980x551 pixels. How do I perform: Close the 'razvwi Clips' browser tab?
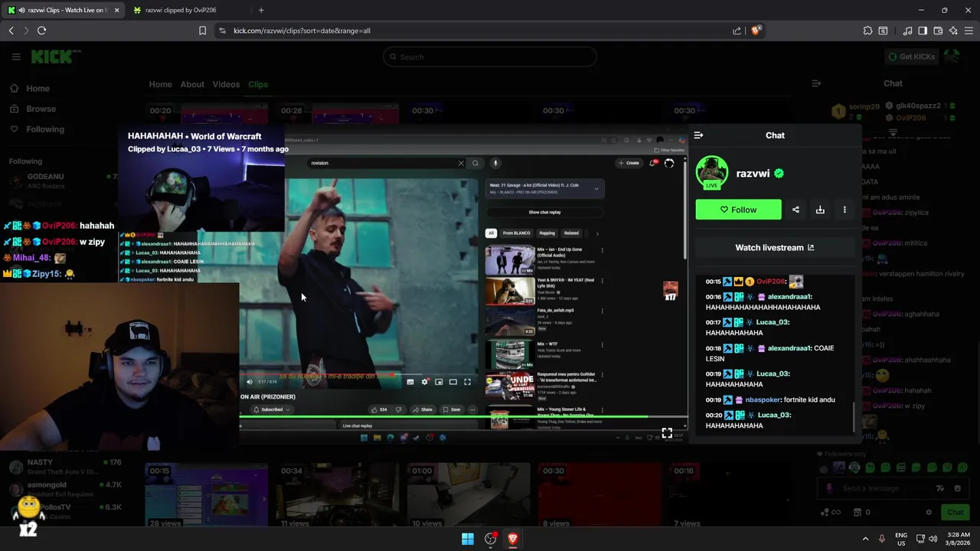(x=116, y=10)
